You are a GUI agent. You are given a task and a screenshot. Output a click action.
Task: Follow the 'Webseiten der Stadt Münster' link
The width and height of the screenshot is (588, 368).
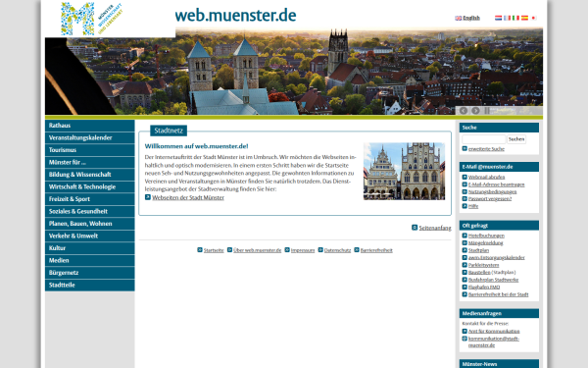coord(188,197)
